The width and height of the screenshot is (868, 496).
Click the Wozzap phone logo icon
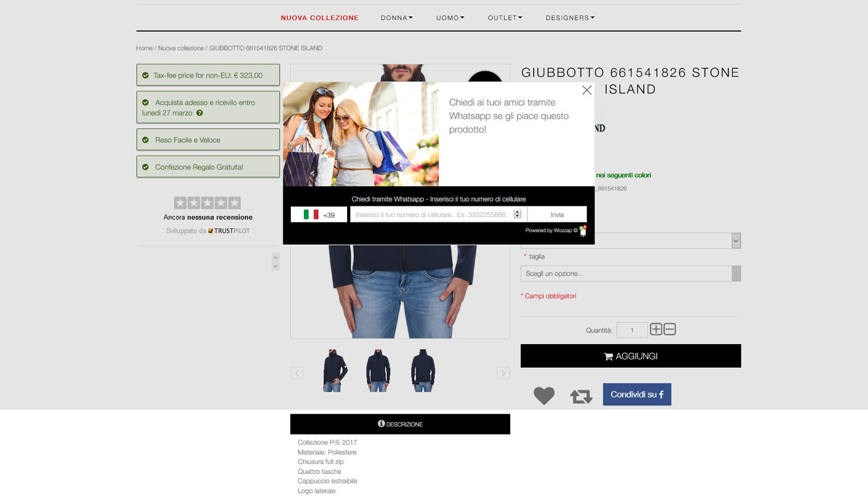click(x=583, y=231)
